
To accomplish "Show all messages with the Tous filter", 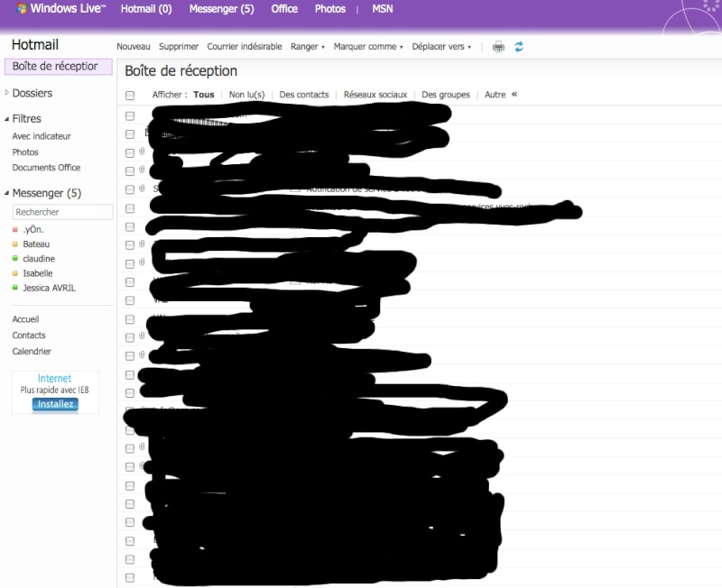I will pyautogui.click(x=204, y=95).
